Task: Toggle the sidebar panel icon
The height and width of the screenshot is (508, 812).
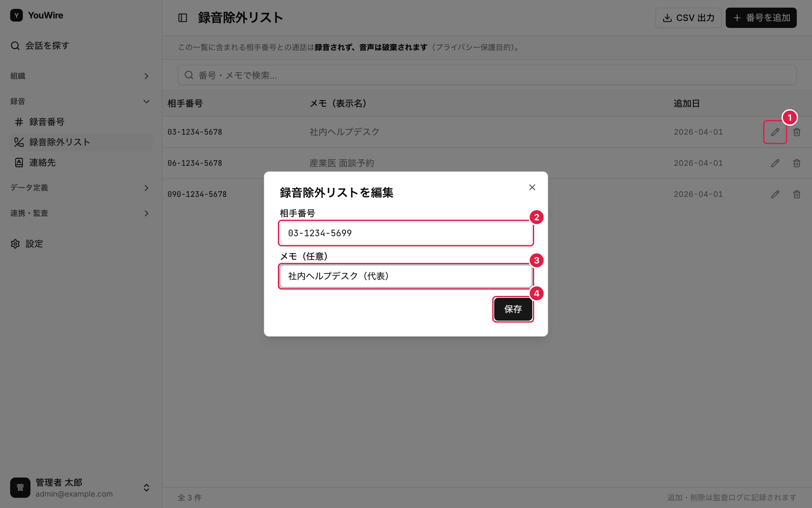Action: [x=182, y=18]
